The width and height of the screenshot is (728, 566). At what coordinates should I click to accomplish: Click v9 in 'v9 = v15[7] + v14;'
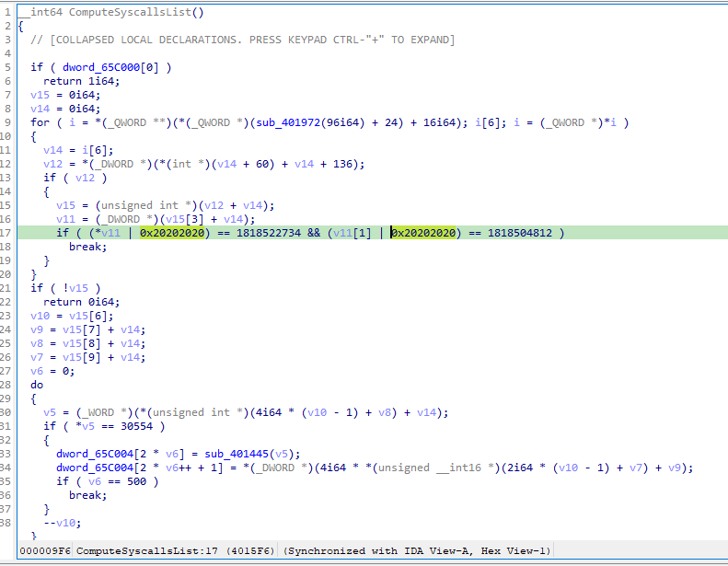coord(37,329)
